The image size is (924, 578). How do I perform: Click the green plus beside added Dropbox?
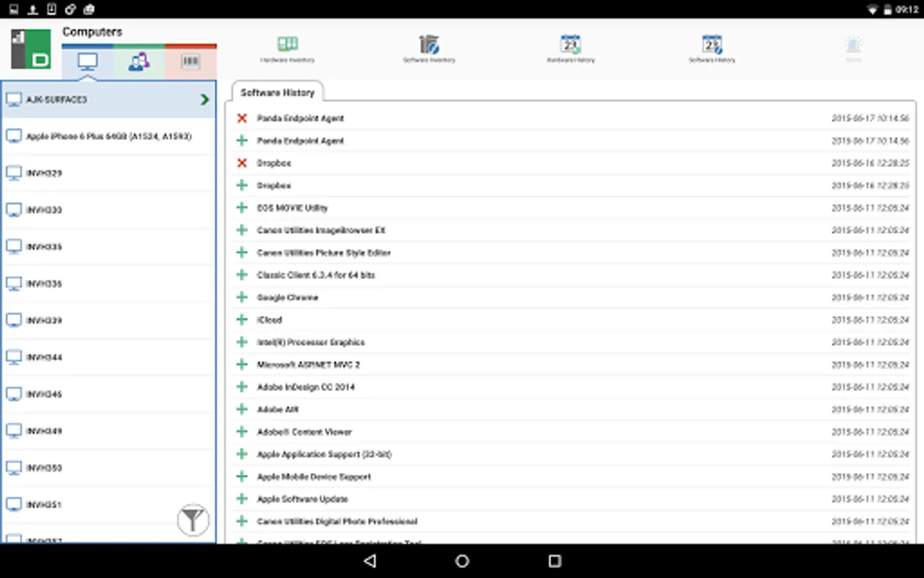click(x=242, y=185)
